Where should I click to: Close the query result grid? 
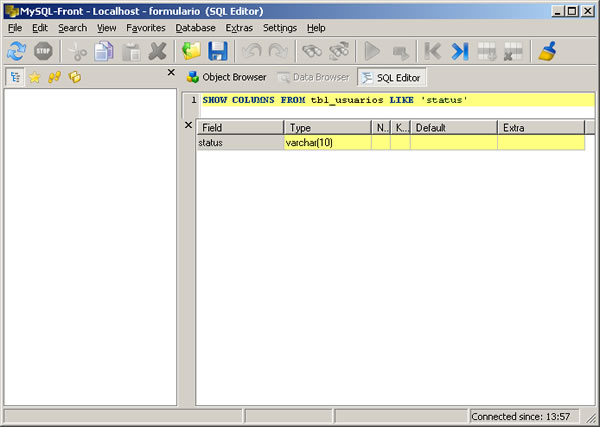[188, 125]
